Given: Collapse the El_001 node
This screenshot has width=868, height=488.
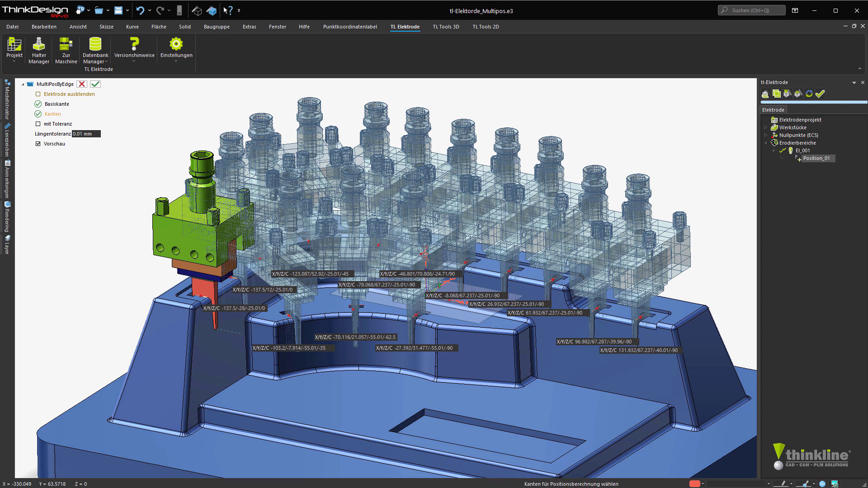Looking at the screenshot, I should [x=774, y=150].
